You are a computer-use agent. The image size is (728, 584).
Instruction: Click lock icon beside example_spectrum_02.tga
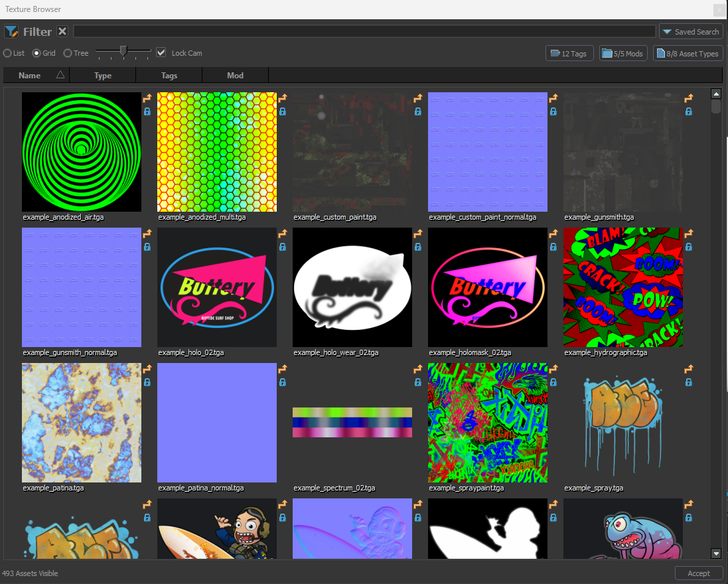[418, 382]
